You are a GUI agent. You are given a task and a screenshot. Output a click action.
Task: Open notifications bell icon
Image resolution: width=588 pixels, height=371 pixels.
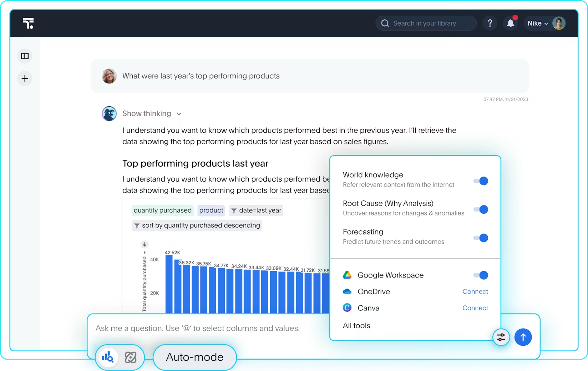511,23
